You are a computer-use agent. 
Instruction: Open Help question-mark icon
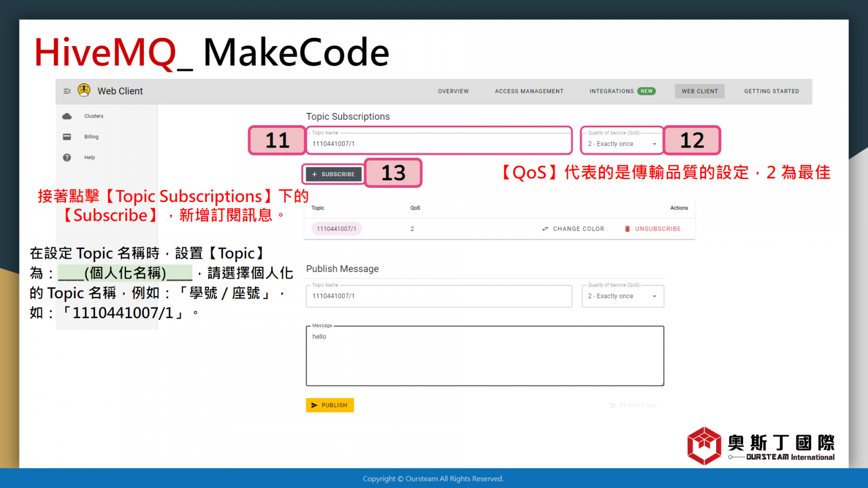(x=67, y=157)
